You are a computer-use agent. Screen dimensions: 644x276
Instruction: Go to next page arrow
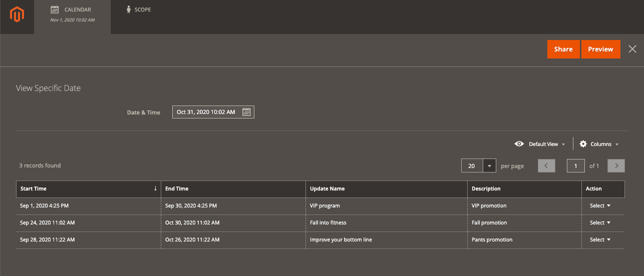616,165
